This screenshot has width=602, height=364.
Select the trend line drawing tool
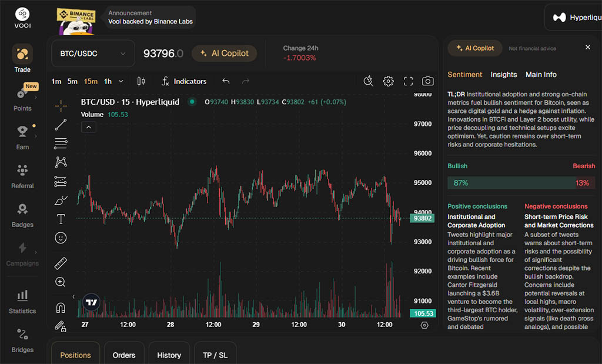(61, 125)
